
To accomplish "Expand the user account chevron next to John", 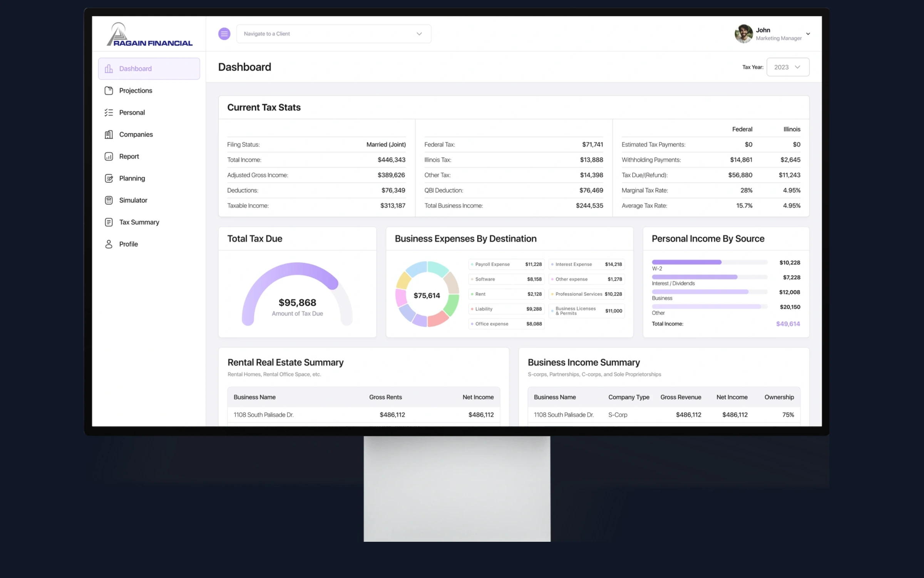I will coord(808,34).
